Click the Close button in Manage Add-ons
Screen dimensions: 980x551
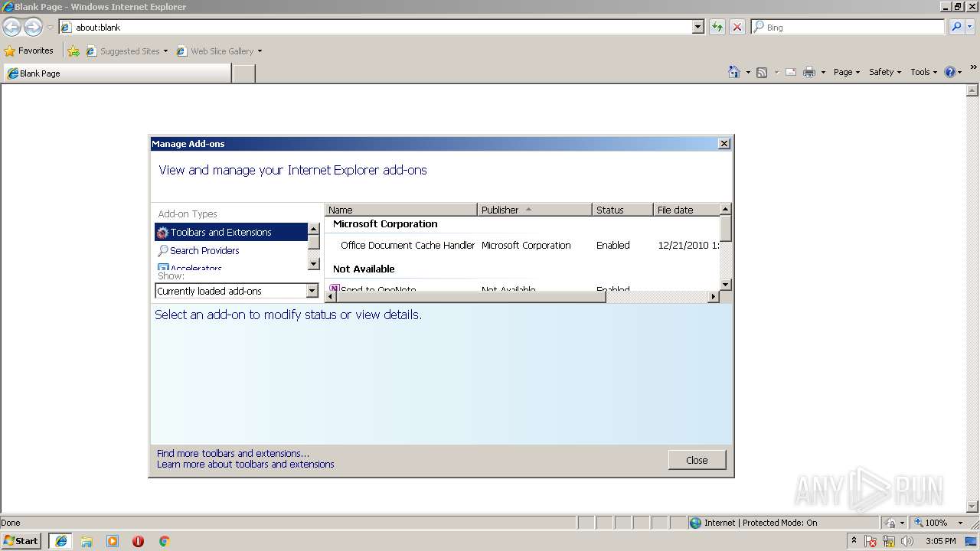click(x=697, y=460)
